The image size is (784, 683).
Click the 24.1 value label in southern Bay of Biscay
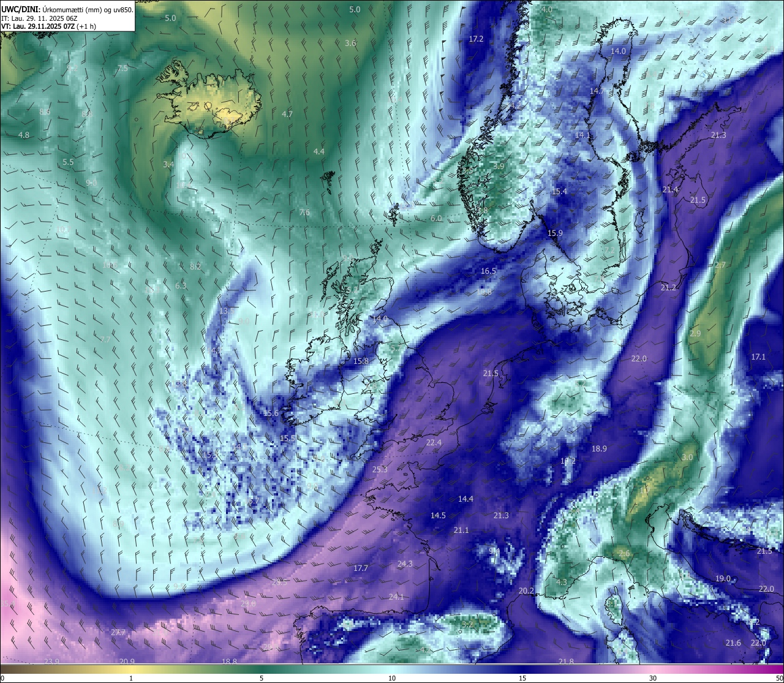tap(396, 597)
